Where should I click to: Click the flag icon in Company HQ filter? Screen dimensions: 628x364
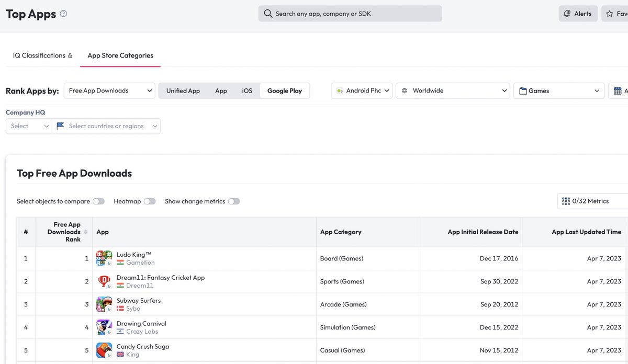(60, 126)
